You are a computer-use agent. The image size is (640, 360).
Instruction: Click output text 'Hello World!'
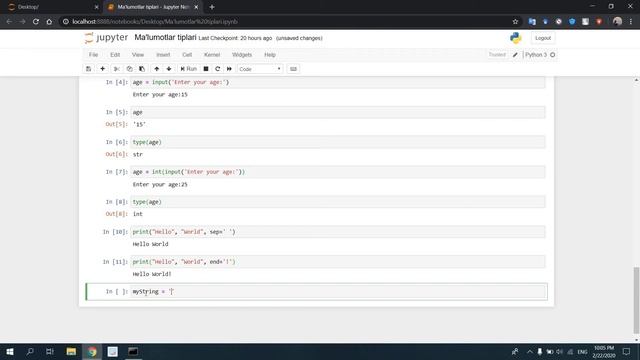click(152, 274)
